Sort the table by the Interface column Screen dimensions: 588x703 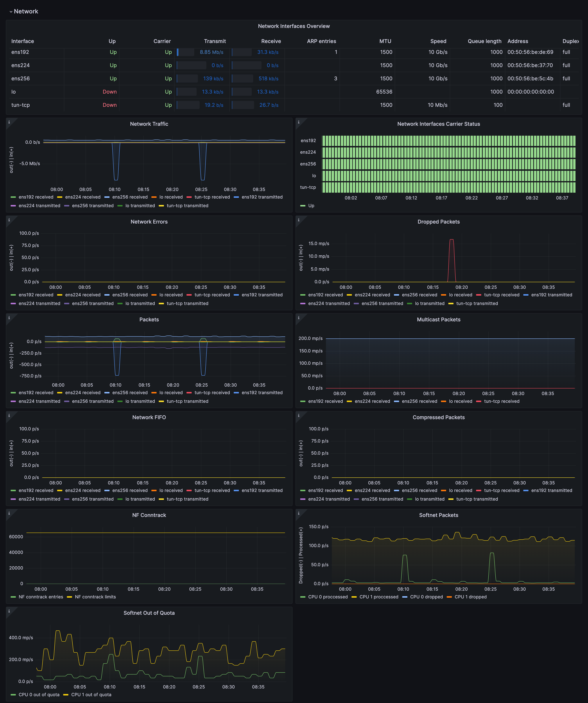[22, 41]
